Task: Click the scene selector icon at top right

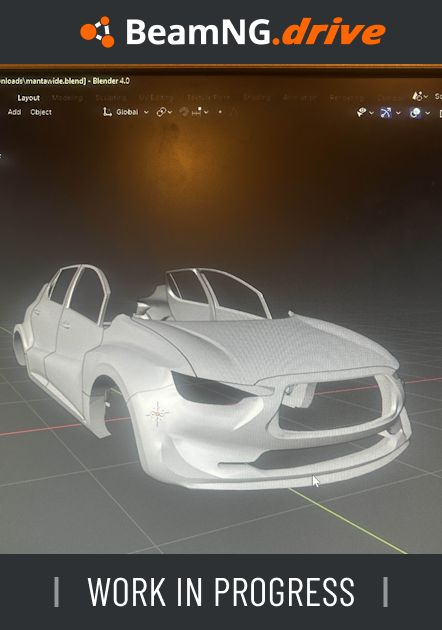Action: click(418, 96)
